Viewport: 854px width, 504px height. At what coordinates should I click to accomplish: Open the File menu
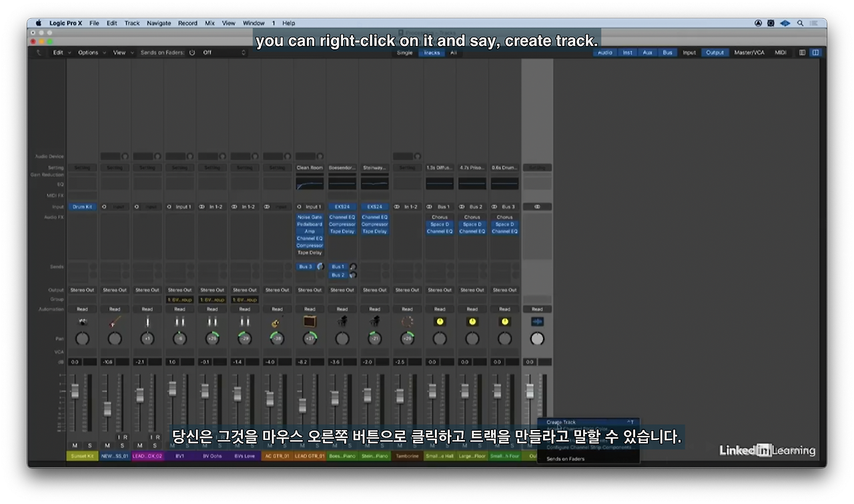coord(94,23)
